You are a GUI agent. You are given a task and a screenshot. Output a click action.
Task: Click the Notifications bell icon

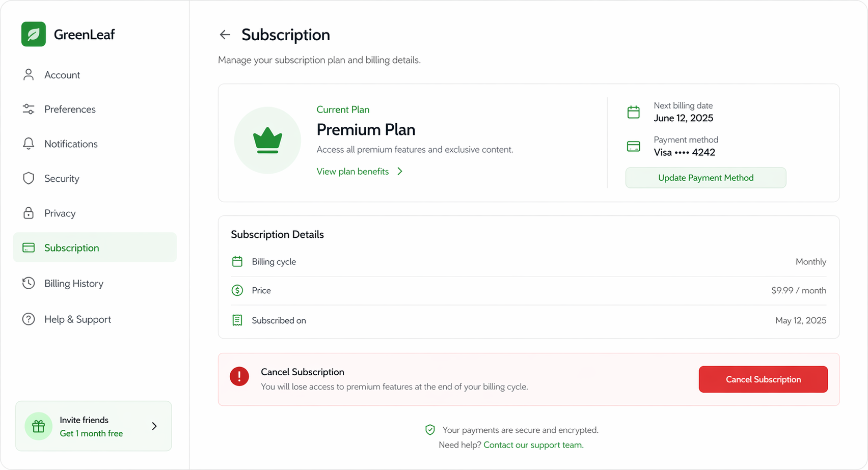(x=29, y=144)
